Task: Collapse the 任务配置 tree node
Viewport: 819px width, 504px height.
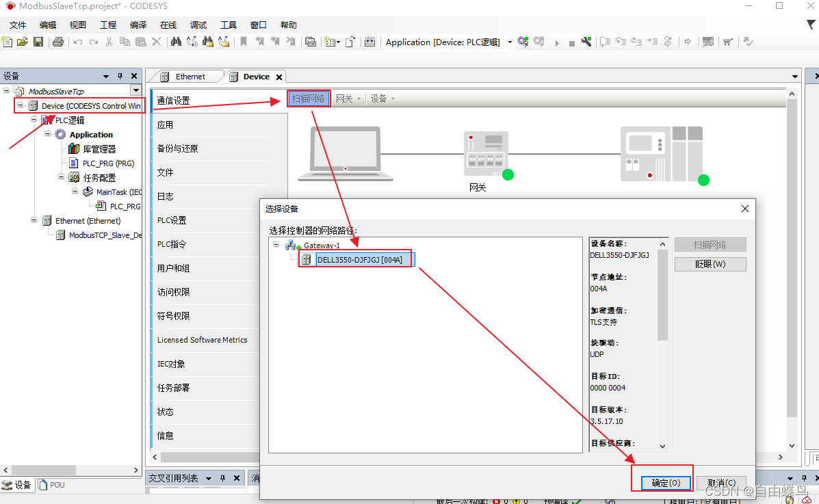Action: (x=61, y=177)
